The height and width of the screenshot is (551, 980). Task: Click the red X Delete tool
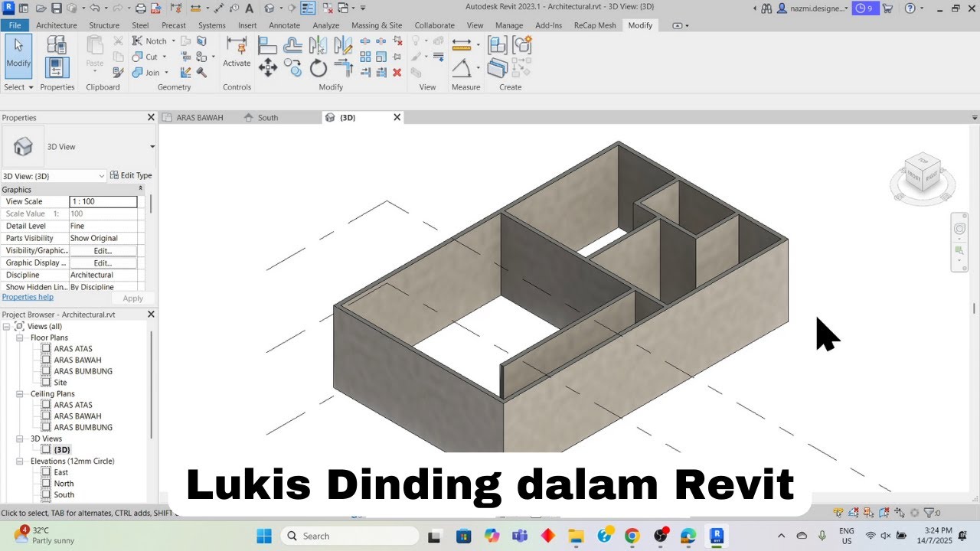click(397, 72)
